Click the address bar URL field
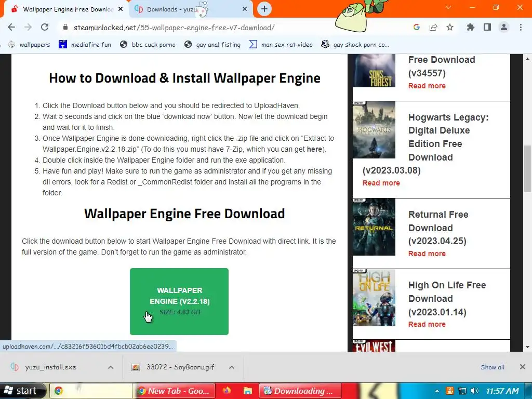This screenshot has height=399, width=532. point(234,28)
